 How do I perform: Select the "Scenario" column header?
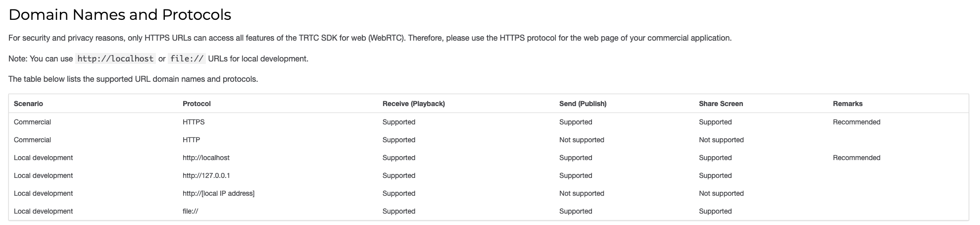click(28, 104)
